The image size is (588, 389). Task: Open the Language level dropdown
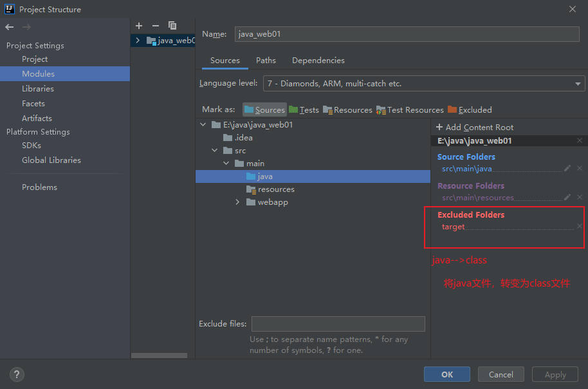[x=424, y=83]
